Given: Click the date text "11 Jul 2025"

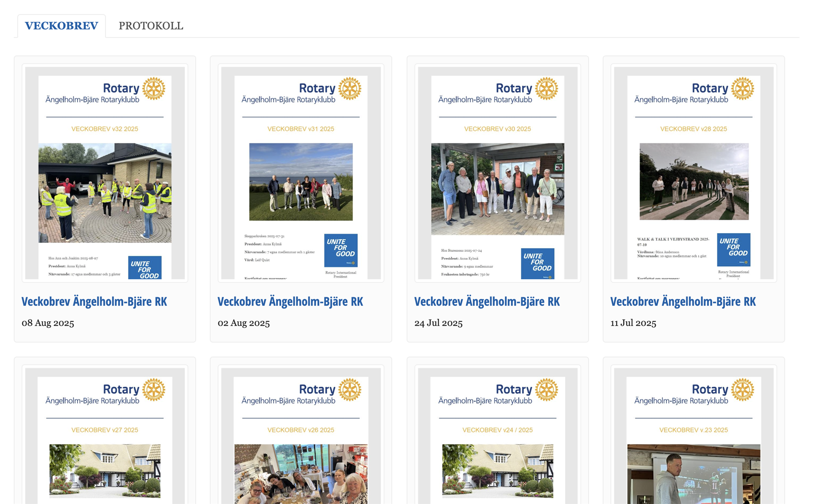Looking at the screenshot, I should 633,323.
